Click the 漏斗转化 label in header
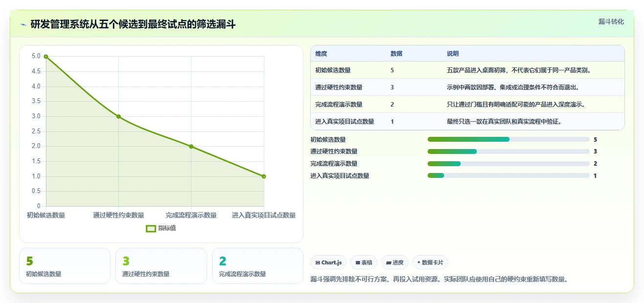 [x=611, y=22]
